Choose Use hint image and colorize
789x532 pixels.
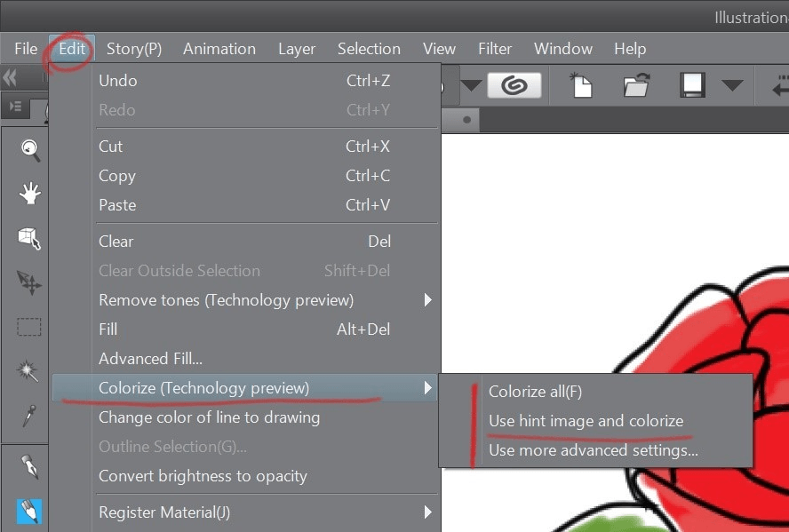click(596, 420)
